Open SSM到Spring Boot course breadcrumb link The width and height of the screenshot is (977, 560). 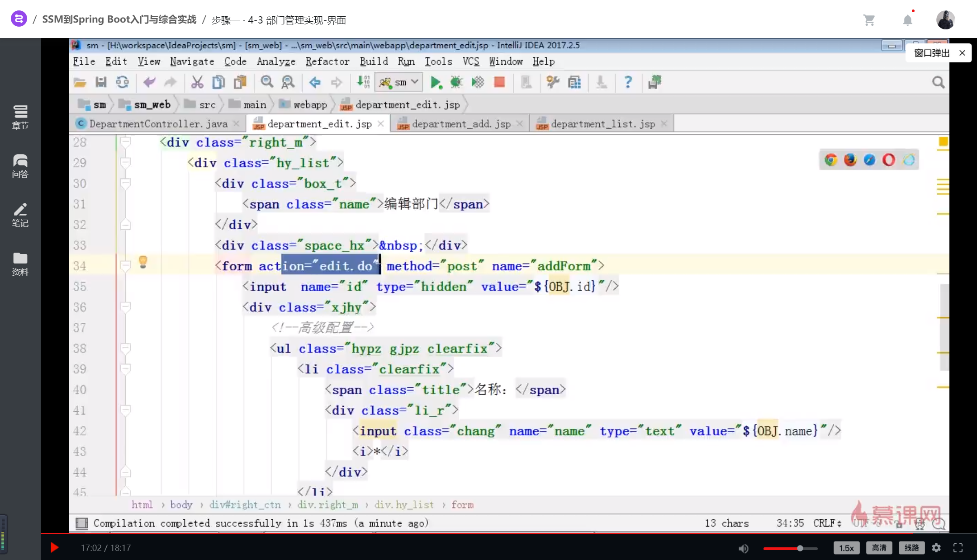coord(119,19)
